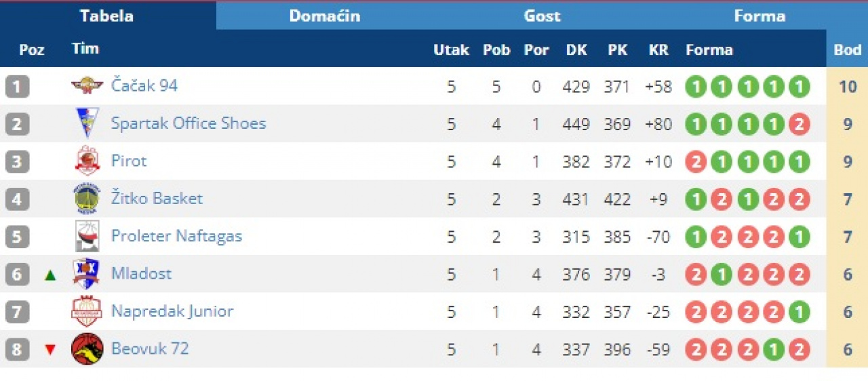The width and height of the screenshot is (868, 381).
Task: Click the Beovuk 72 team logo
Action: click(x=87, y=349)
